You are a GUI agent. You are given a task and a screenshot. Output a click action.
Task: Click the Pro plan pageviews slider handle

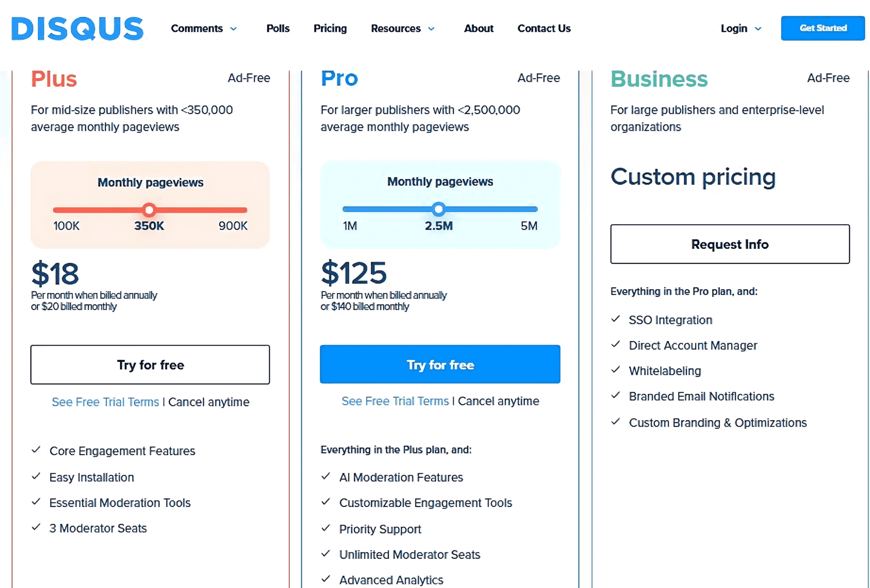click(439, 209)
